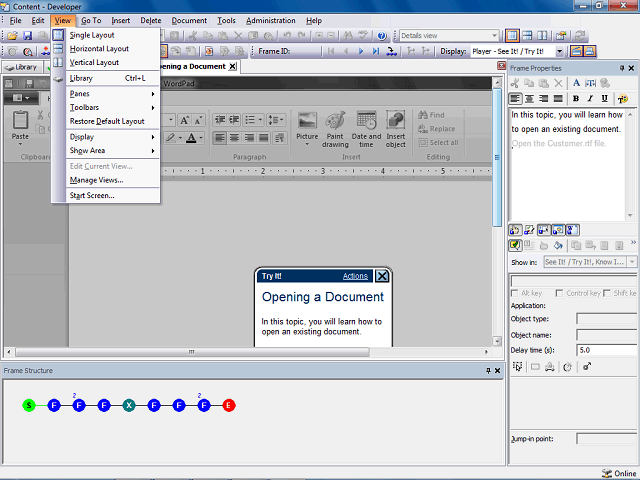640x480 pixels.
Task: Click the Font A icon in Frame Properties
Action: tap(576, 83)
